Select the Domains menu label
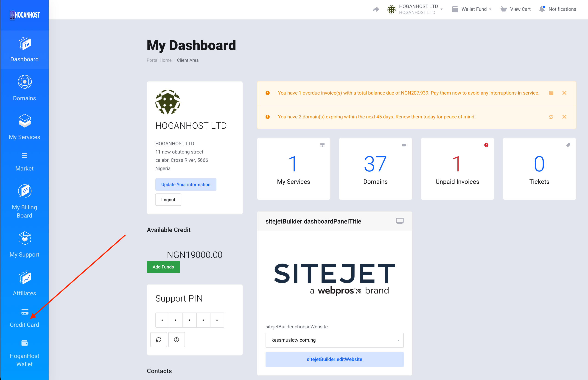 click(24, 98)
